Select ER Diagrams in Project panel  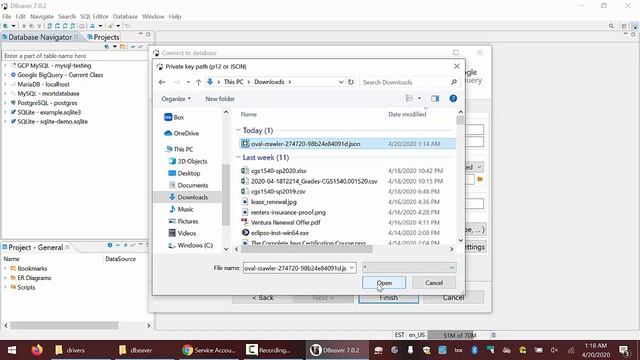(x=34, y=278)
